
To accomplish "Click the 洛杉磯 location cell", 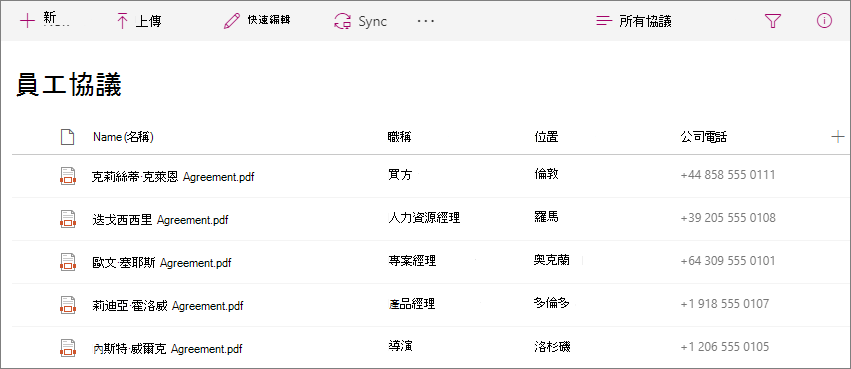I will [552, 346].
